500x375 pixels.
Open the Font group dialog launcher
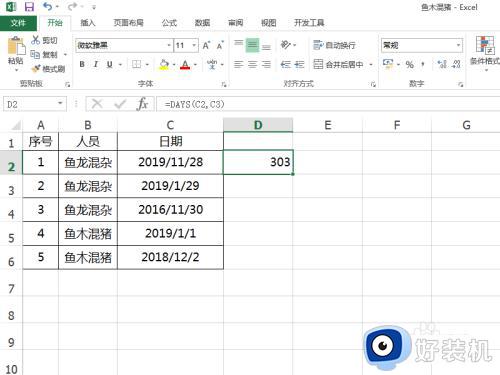pos(224,85)
